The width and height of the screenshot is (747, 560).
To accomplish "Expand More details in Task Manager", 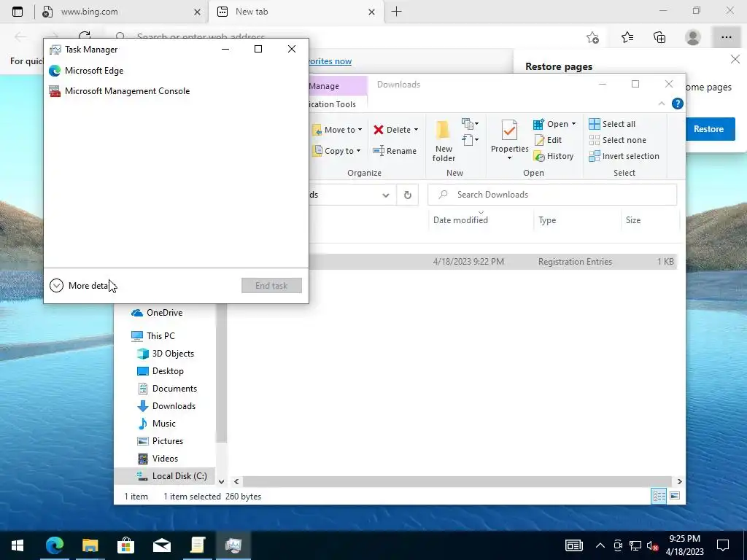I will click(82, 285).
